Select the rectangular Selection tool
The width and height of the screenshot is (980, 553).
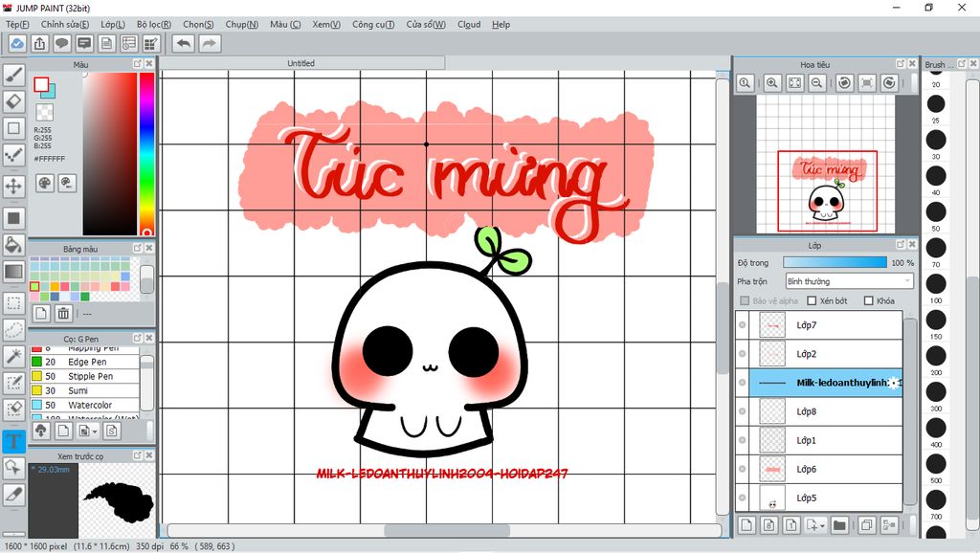tap(13, 303)
